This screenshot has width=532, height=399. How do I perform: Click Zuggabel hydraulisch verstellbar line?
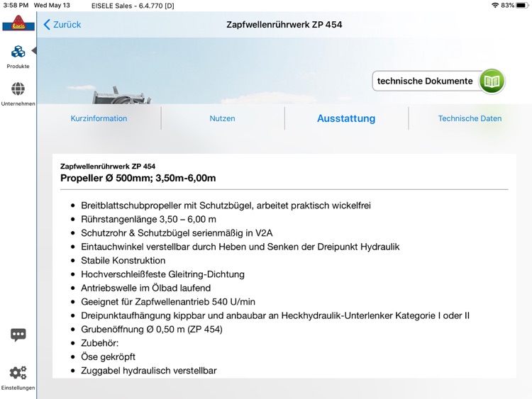point(149,371)
